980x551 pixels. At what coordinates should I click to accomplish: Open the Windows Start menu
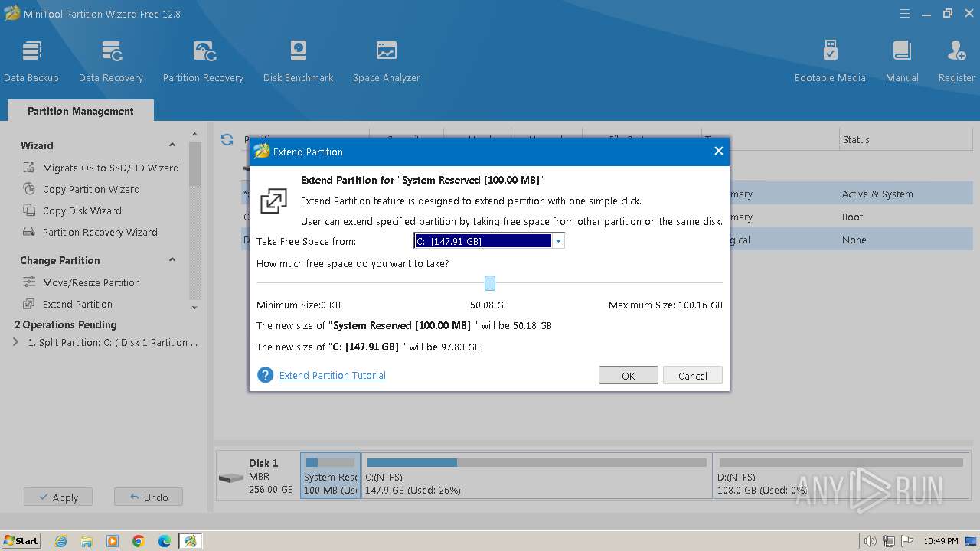tap(21, 541)
